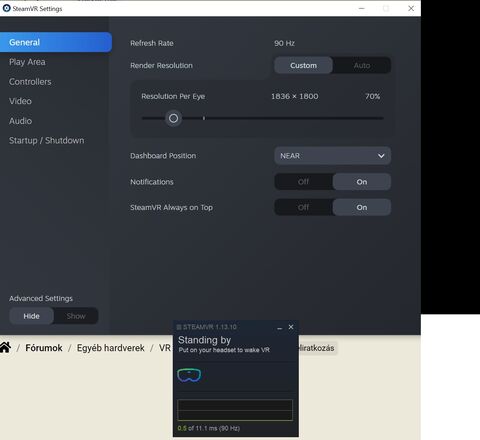This screenshot has height=440, width=480.
Task: Click the Resolution Per Eye slider handle
Action: [173, 118]
